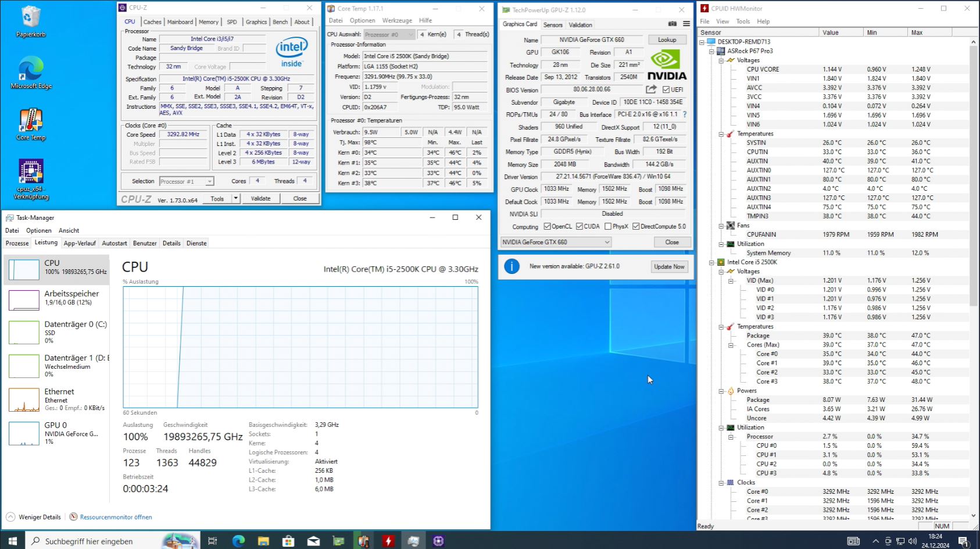The height and width of the screenshot is (549, 980).
Task: Click the GPU-Z update info icon
Action: 512,266
